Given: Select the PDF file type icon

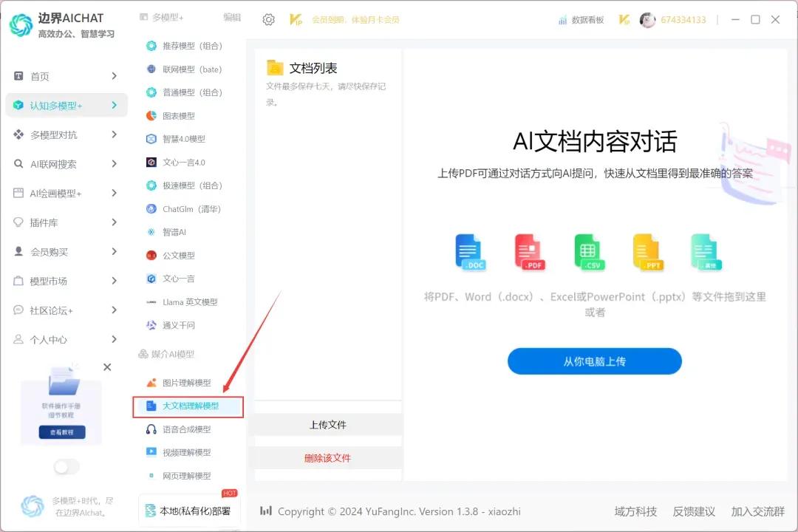Looking at the screenshot, I should tap(528, 252).
